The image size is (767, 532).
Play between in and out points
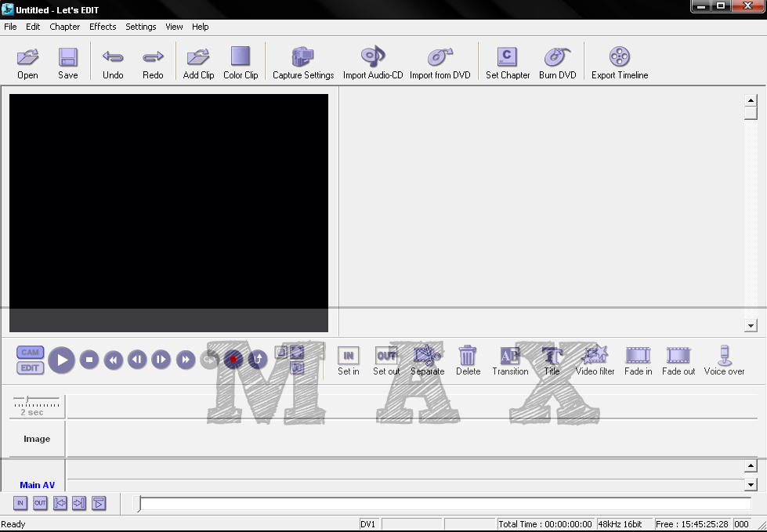98,503
